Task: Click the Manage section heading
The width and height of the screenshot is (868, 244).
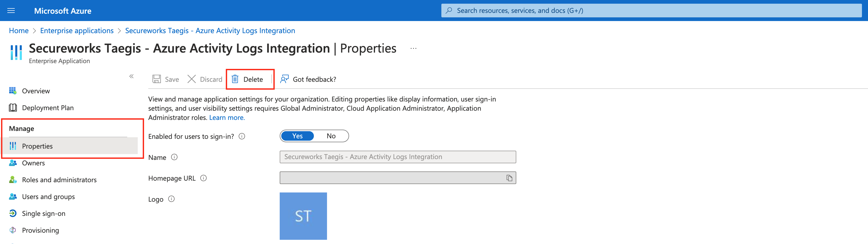Action: click(22, 128)
